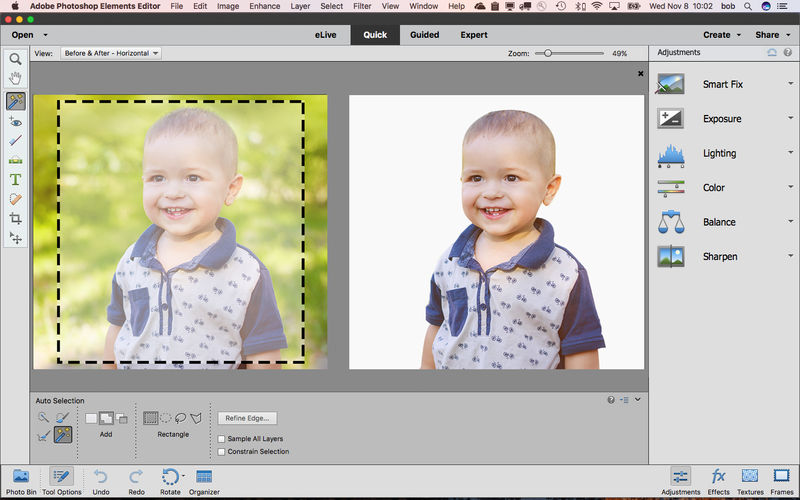This screenshot has height=500, width=800.
Task: Select the Zoom tool
Action: pos(15,60)
